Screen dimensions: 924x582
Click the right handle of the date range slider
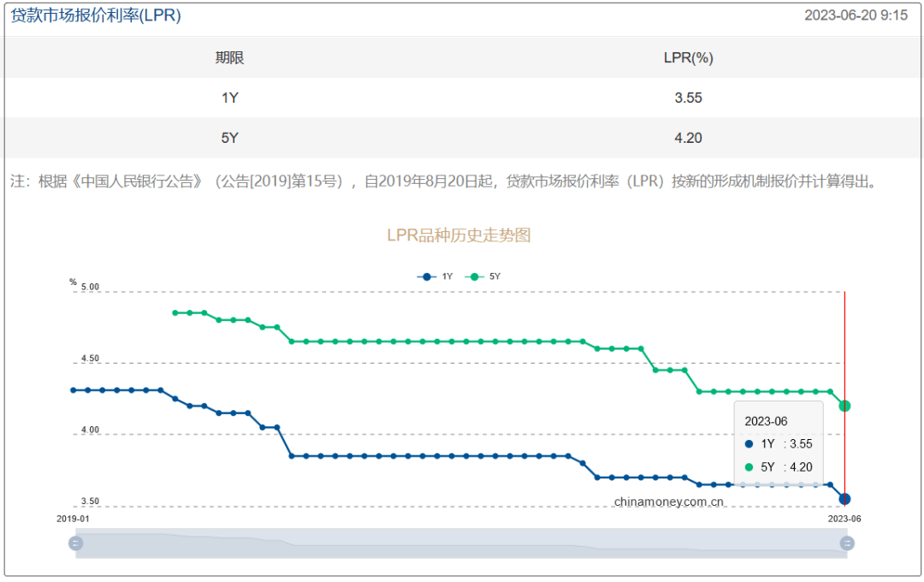click(x=847, y=543)
